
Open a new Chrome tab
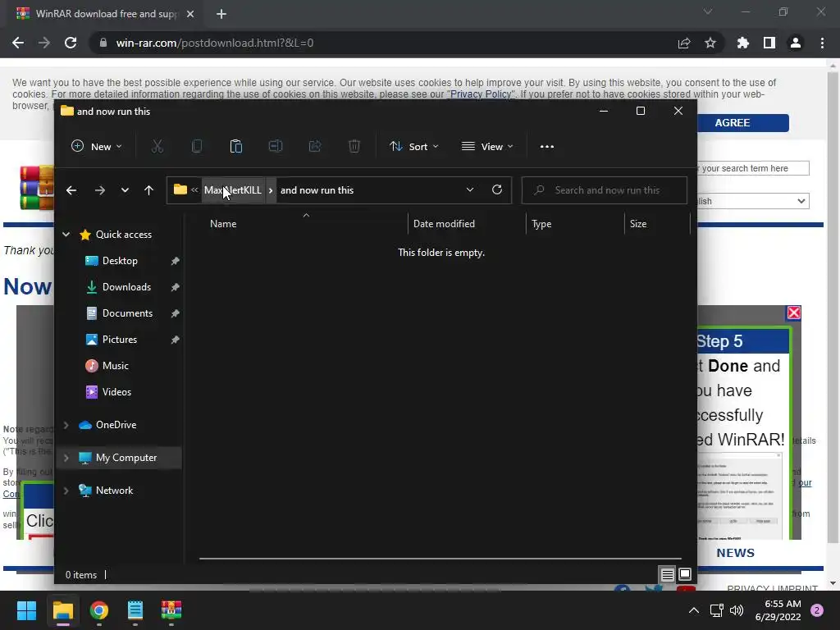(x=221, y=14)
